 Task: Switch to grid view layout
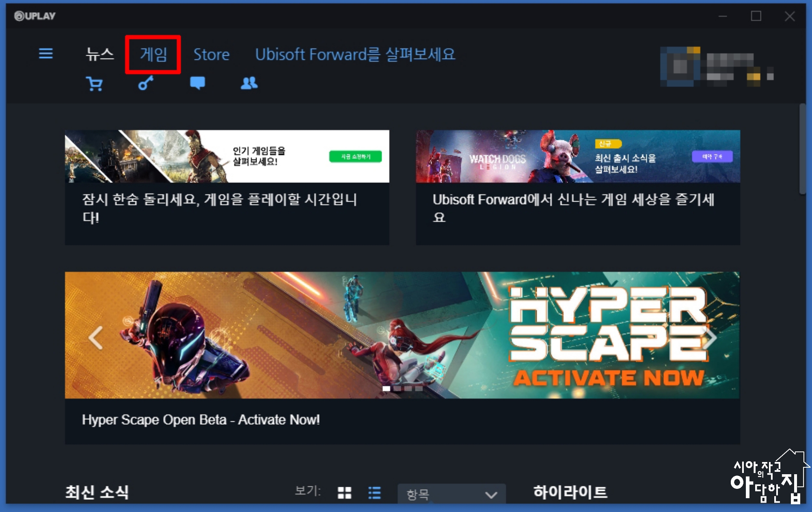click(344, 493)
